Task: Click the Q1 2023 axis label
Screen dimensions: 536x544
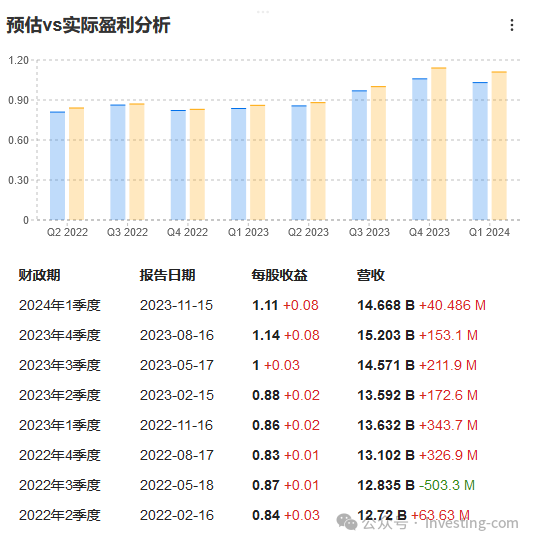Action: [248, 232]
